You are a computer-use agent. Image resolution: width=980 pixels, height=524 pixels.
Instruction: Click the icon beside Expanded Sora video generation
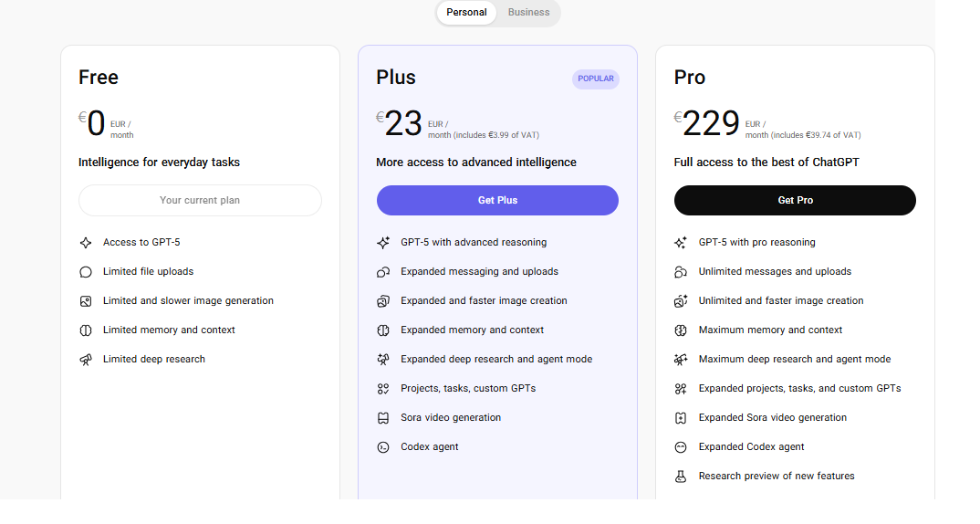pos(681,418)
